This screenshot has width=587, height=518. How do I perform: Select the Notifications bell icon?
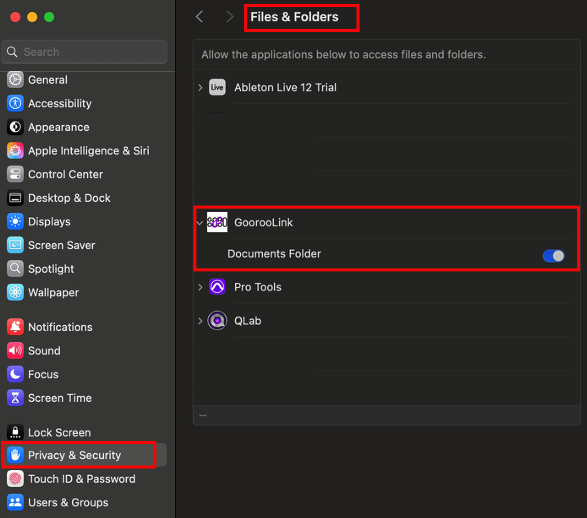click(15, 327)
